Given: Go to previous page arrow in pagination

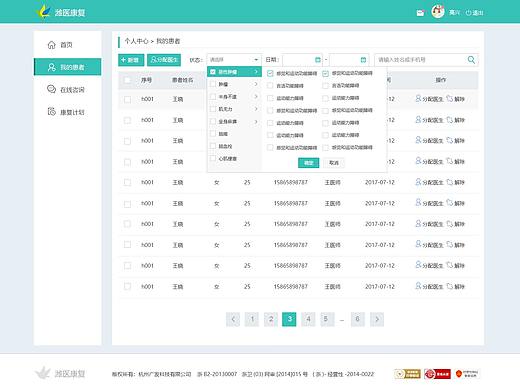Looking at the screenshot, I should (233, 319).
